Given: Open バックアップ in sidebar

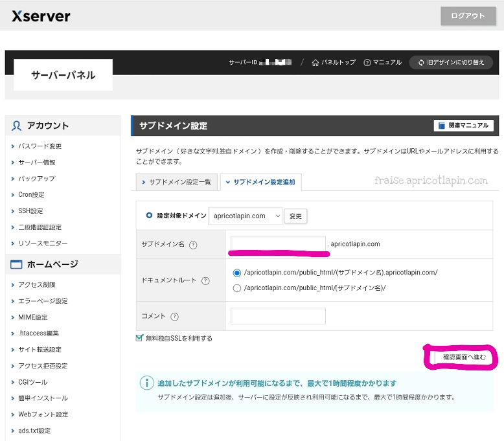Looking at the screenshot, I should (37, 179).
